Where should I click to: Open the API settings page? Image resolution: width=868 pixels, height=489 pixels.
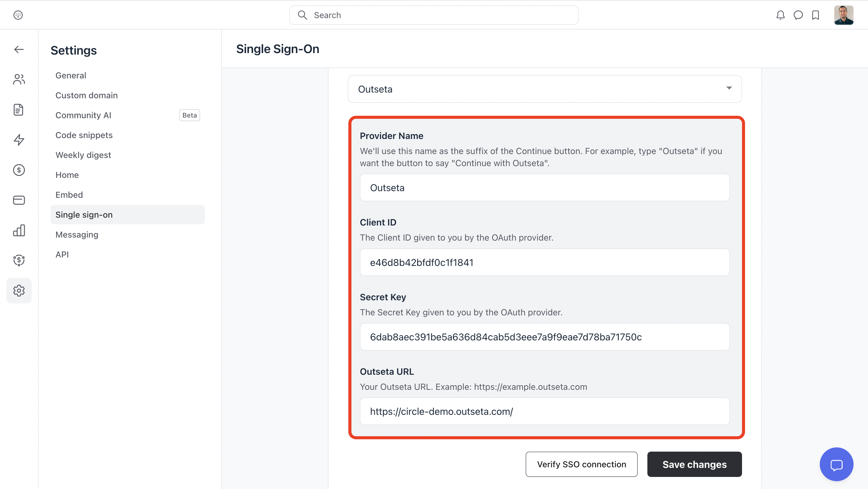coord(62,254)
